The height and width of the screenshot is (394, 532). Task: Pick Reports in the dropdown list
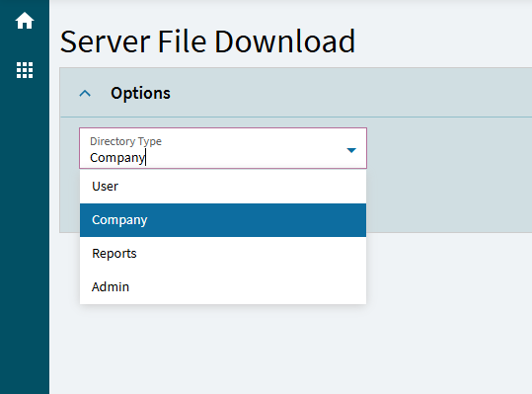[x=223, y=254]
